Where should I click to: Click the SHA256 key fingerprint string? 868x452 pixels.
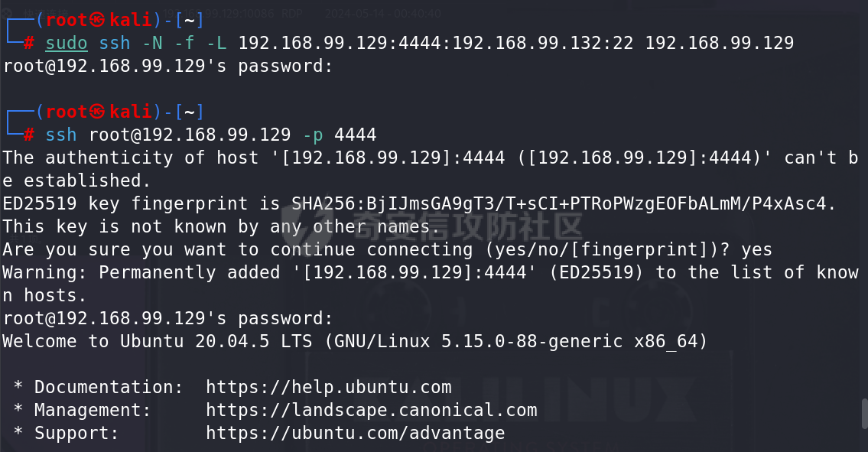[x=559, y=204]
